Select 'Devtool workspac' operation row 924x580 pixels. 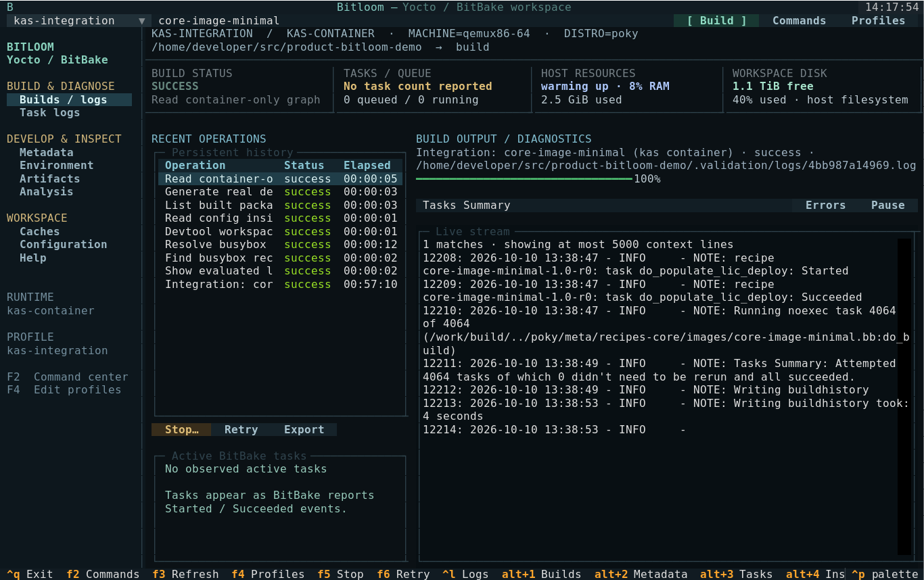pyautogui.click(x=280, y=232)
